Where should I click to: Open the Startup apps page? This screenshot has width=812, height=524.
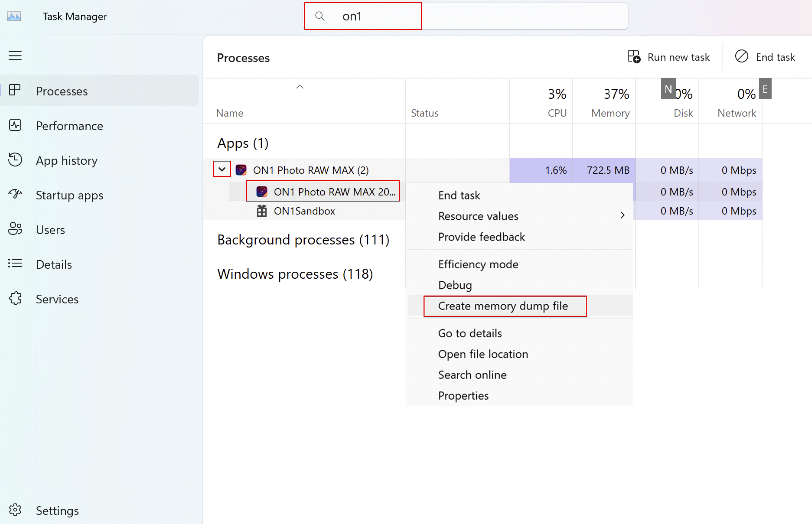pos(99,195)
